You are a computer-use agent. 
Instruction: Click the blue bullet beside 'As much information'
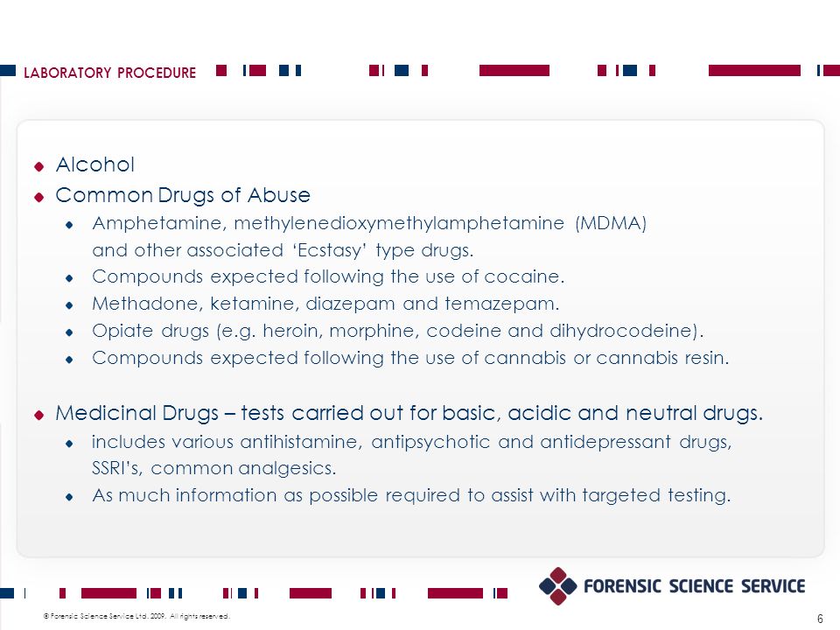click(69, 497)
